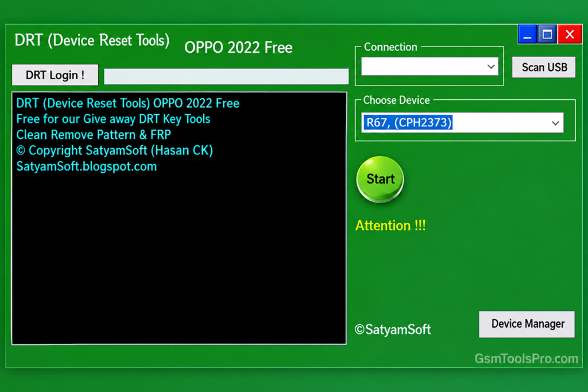Click the SatyamSoft.blogspot.com log line
This screenshot has height=392, width=588.
click(87, 166)
